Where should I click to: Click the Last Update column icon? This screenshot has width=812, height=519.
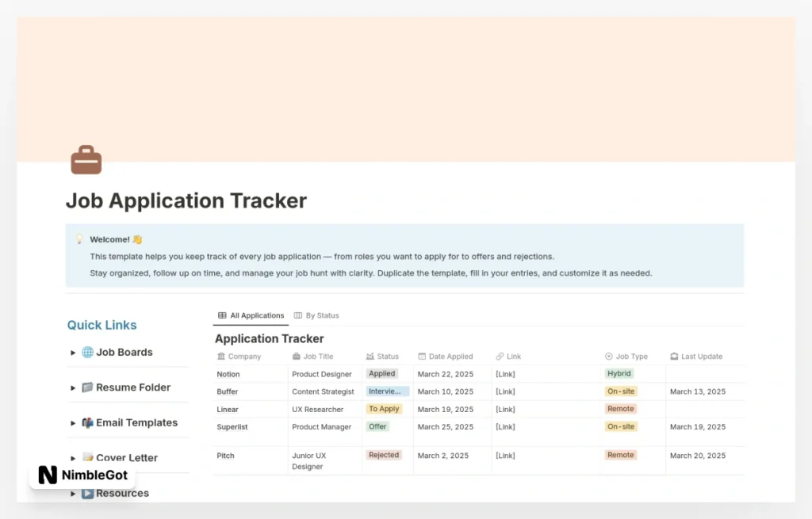pos(674,356)
